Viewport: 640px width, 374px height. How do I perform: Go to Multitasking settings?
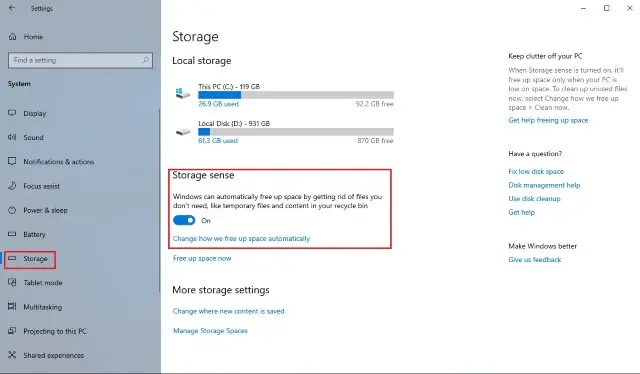[42, 307]
